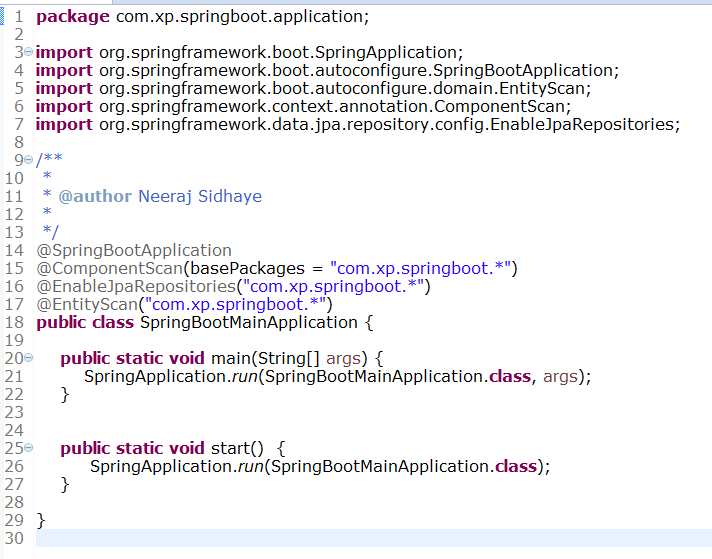Image resolution: width=712 pixels, height=559 pixels.
Task: Click the package keyword on line 1
Action: coord(73,17)
